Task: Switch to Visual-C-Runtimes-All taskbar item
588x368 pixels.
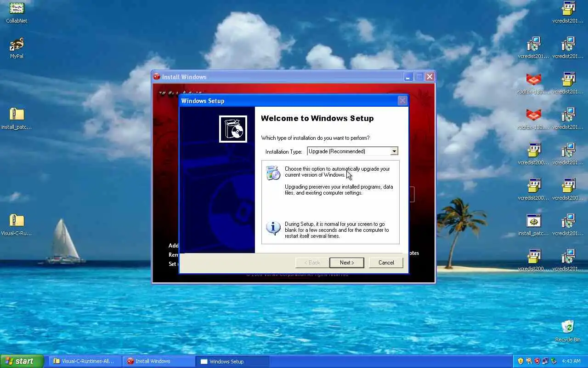Action: [85, 361]
